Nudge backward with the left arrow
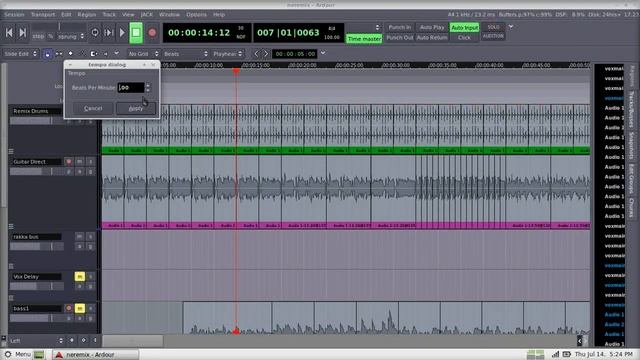This screenshot has width=640, height=360. coord(256,54)
